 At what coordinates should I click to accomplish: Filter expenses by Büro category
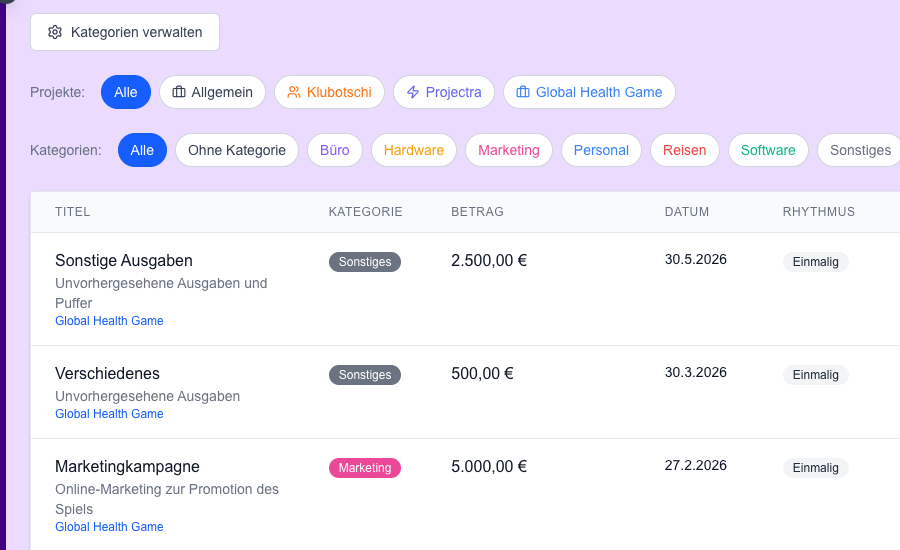pos(335,150)
